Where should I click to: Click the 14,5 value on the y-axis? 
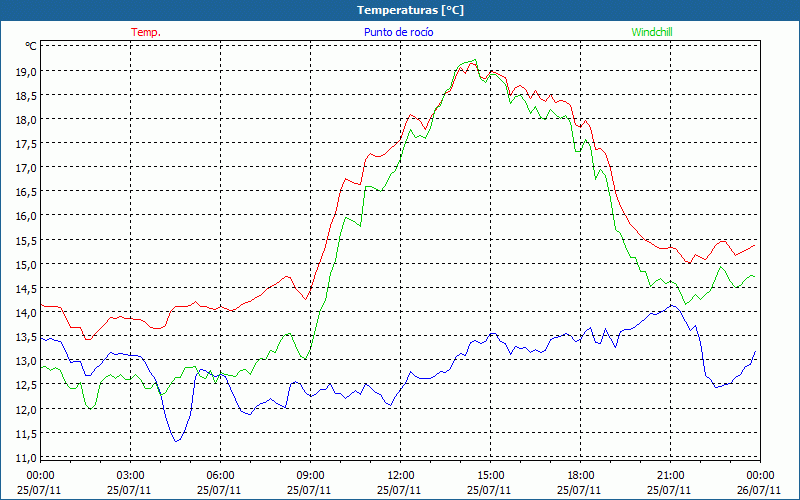click(x=27, y=289)
